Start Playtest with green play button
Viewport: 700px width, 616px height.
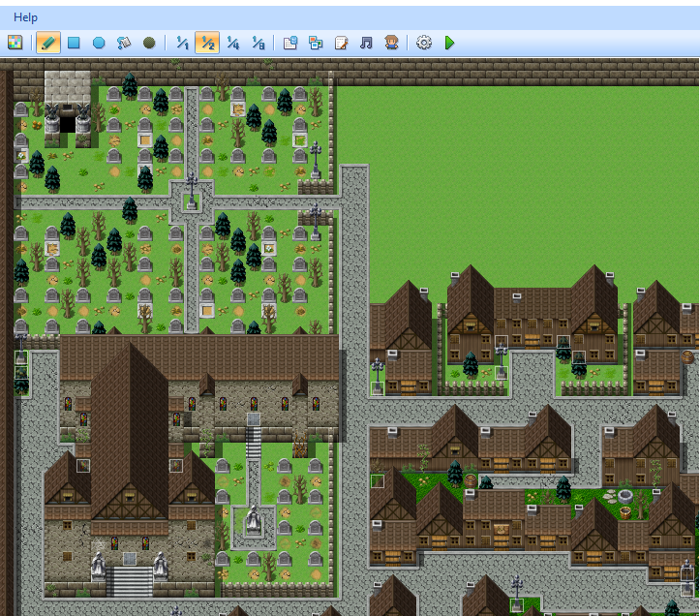pyautogui.click(x=449, y=43)
